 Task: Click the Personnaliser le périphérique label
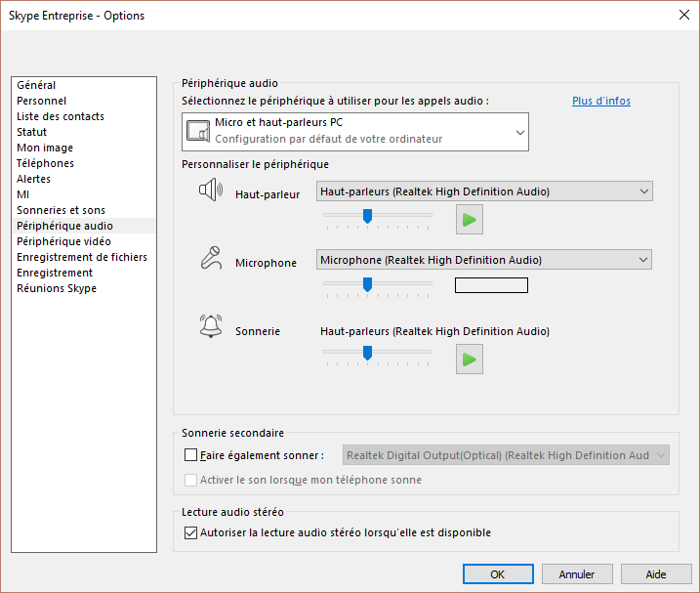pyautogui.click(x=256, y=164)
